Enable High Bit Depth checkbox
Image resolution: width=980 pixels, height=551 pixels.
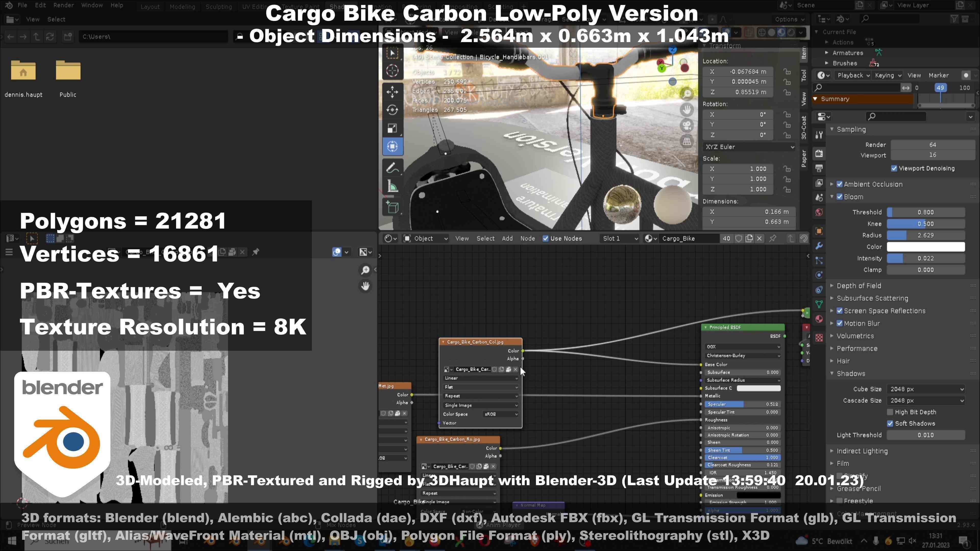point(890,412)
